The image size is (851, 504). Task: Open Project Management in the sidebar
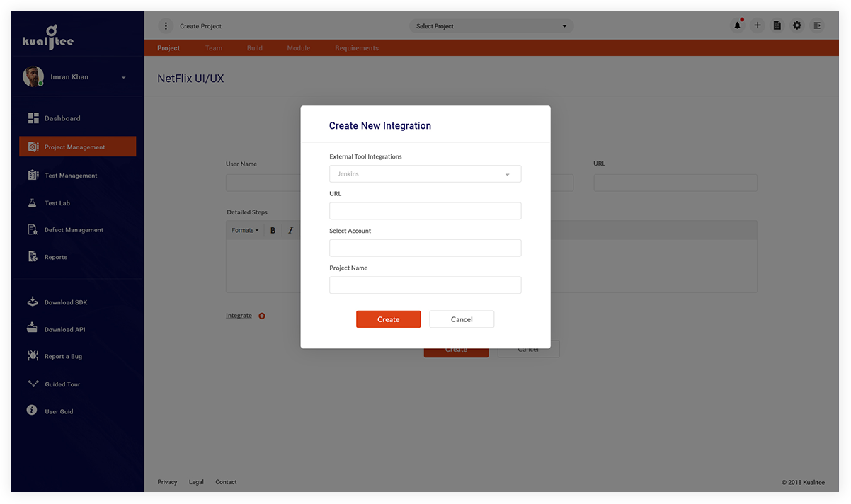coord(78,147)
